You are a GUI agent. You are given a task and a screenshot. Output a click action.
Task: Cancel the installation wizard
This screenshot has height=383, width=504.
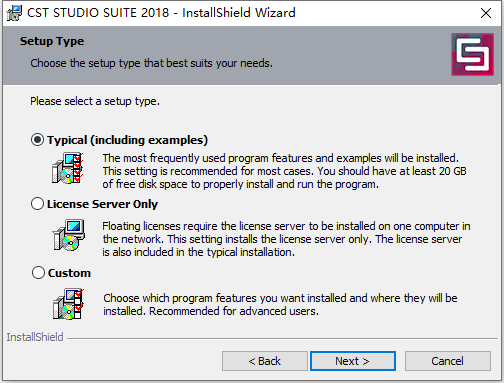(448, 361)
